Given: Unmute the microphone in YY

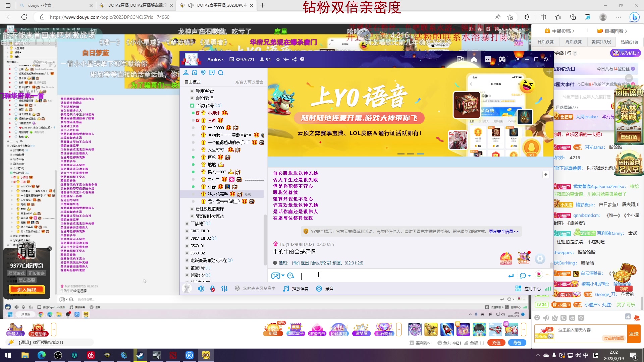Looking at the screenshot, I should tap(212, 288).
